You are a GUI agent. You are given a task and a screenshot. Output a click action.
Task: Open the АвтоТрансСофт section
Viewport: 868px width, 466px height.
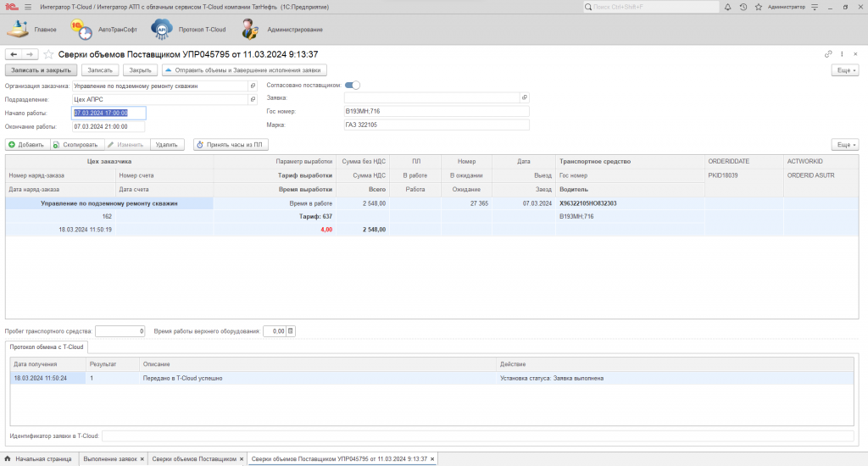tap(102, 30)
